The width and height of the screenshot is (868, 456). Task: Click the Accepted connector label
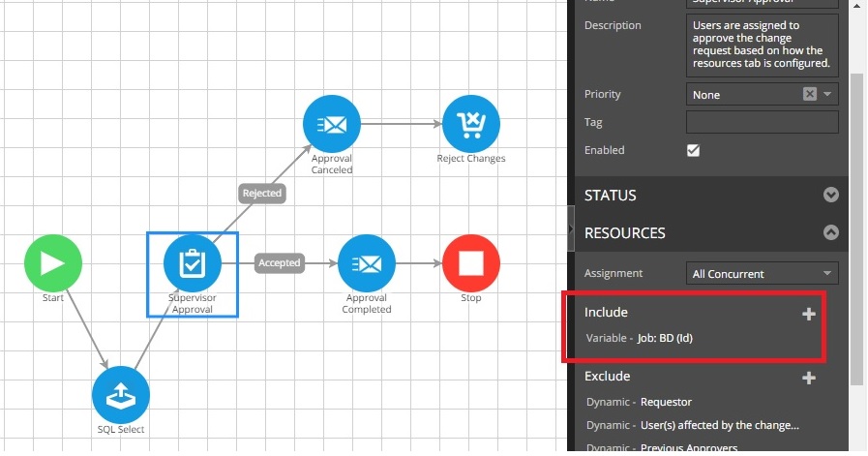(x=279, y=262)
